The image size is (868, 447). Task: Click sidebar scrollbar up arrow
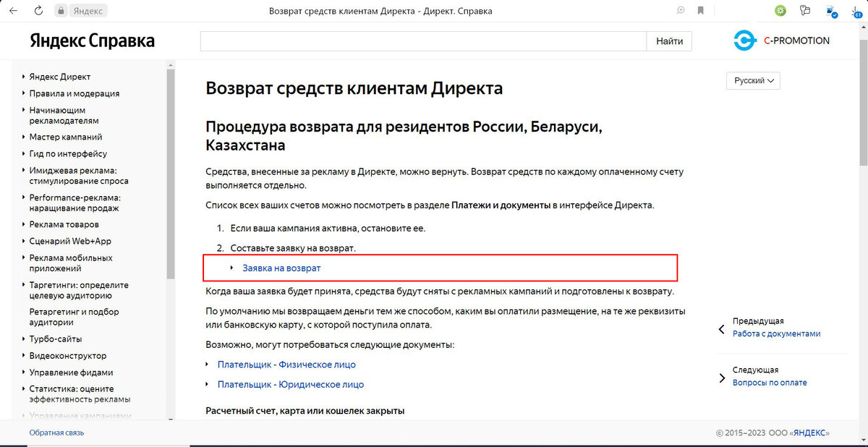tap(171, 66)
